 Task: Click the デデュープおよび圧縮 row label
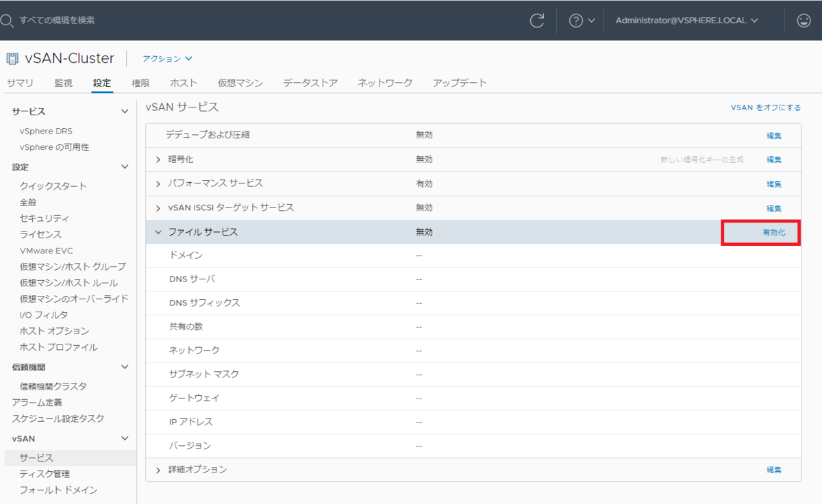(x=208, y=135)
